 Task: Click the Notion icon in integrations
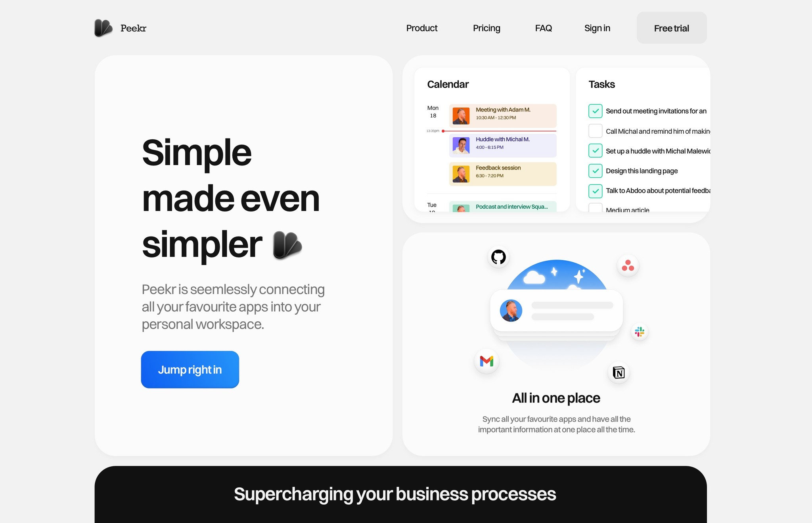[620, 372]
